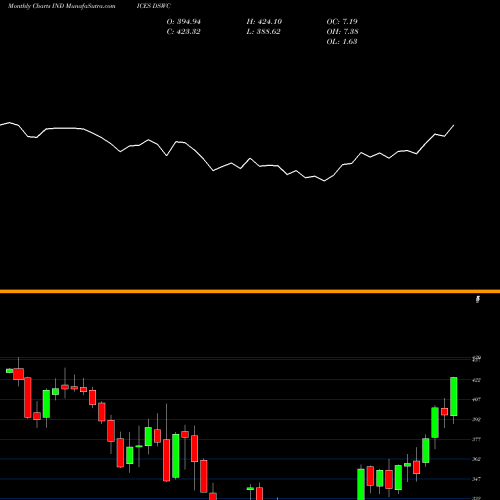Click the 'Monthly Charts IND MunafaSutra.com' title text
This screenshot has width=500, height=500.
click(62, 6)
